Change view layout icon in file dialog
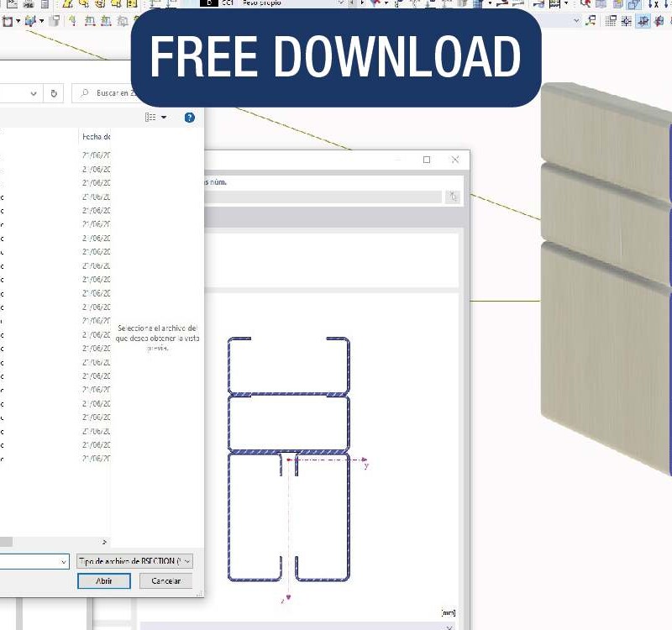The height and width of the screenshot is (630, 672). coord(150,117)
